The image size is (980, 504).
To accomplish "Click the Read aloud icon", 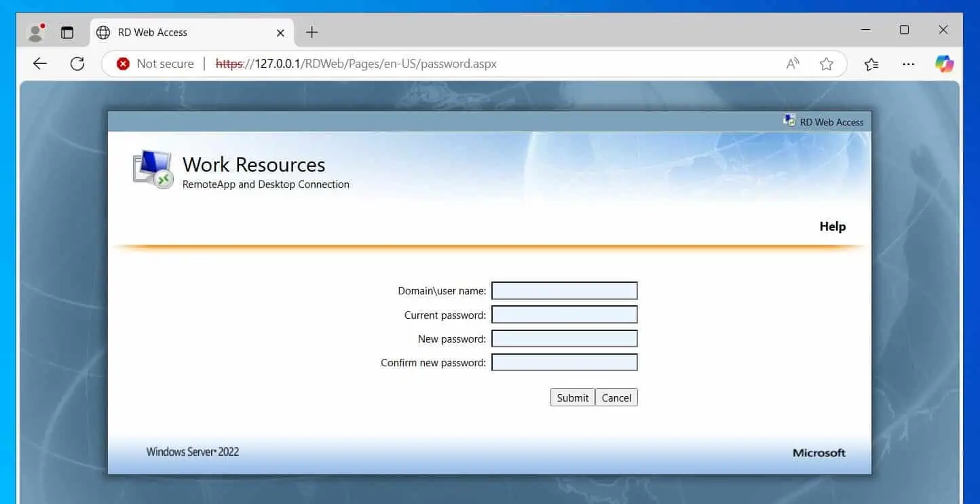I will (x=793, y=64).
